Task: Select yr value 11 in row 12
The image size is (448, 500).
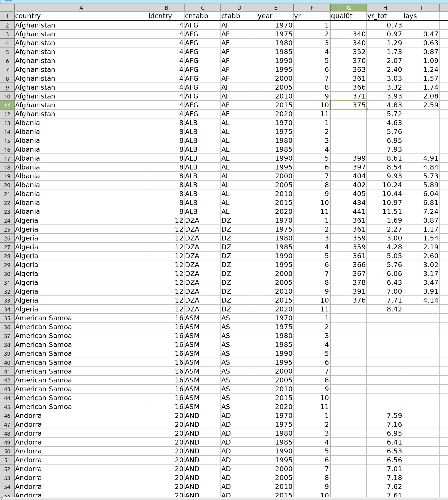Action: (x=312, y=114)
